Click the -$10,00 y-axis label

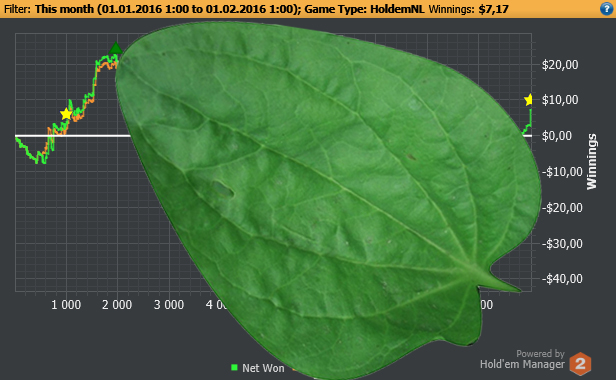(562, 172)
